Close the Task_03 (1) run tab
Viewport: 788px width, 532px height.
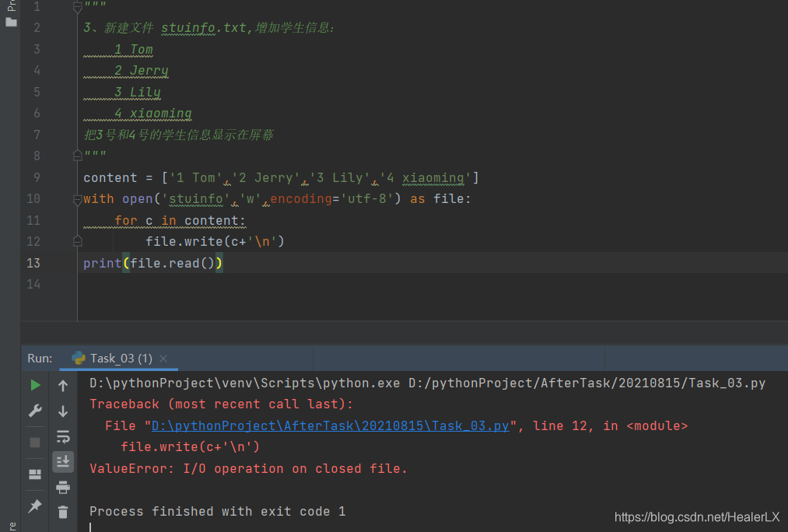click(x=162, y=359)
